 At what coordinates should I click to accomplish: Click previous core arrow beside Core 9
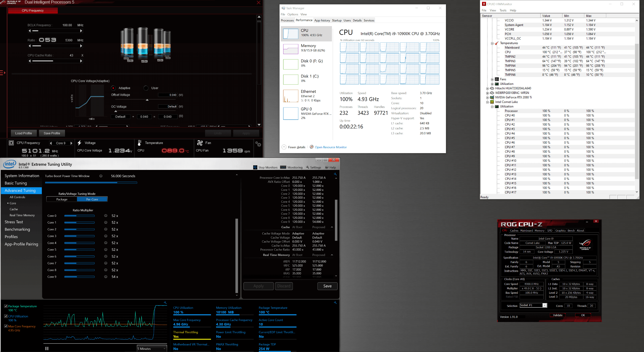[51, 143]
